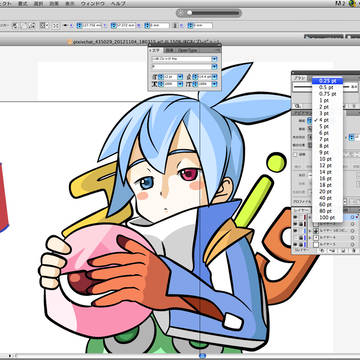The image size is (360, 360).
Task: Expand layer レイヤー 4
Action: pos(310,238)
